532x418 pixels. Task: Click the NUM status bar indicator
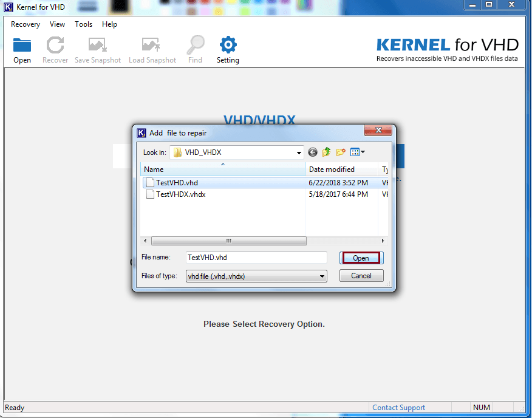click(482, 408)
